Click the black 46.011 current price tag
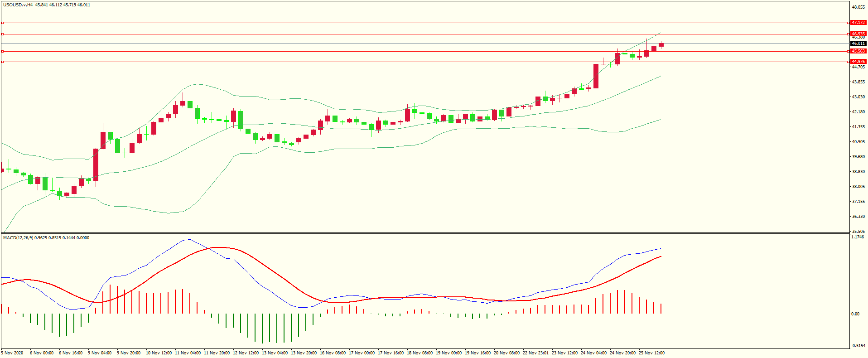The height and width of the screenshot is (358, 868). coord(858,44)
